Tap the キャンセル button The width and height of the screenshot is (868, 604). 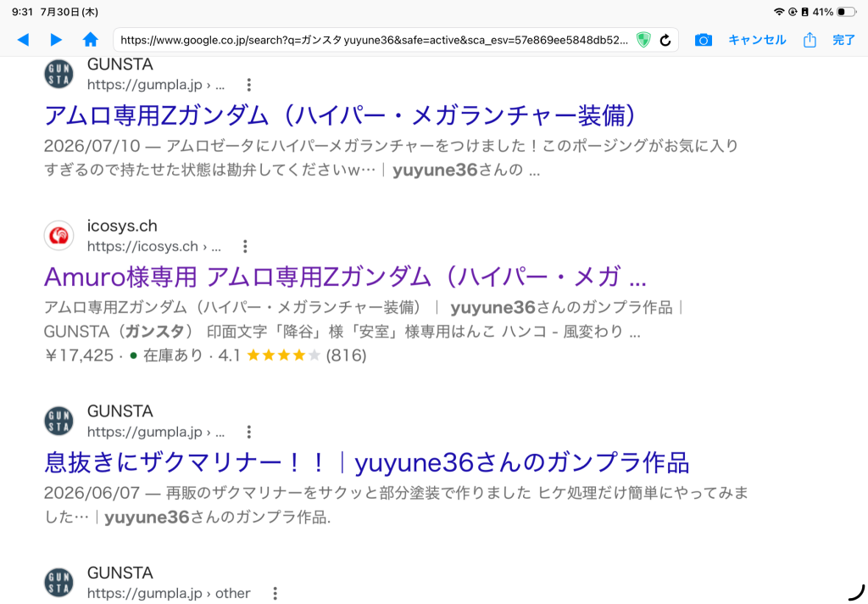(757, 40)
